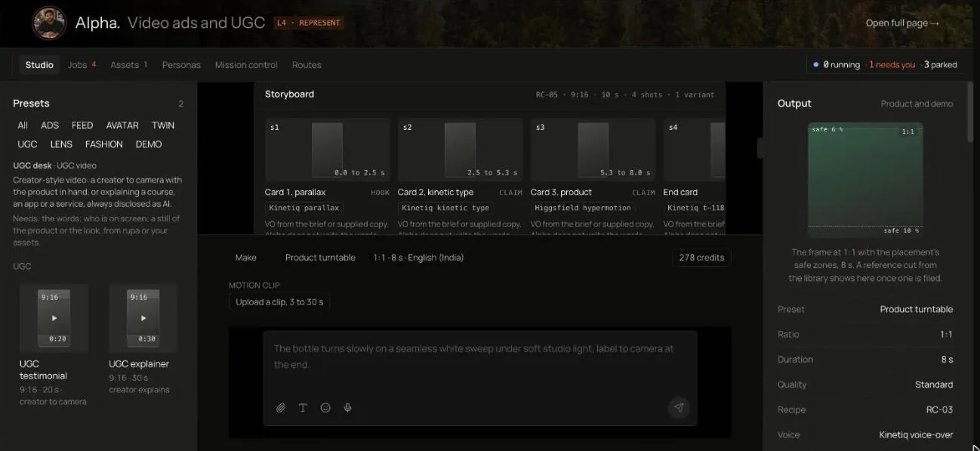Filter presets by AVATAR
980x451 pixels.
click(122, 125)
